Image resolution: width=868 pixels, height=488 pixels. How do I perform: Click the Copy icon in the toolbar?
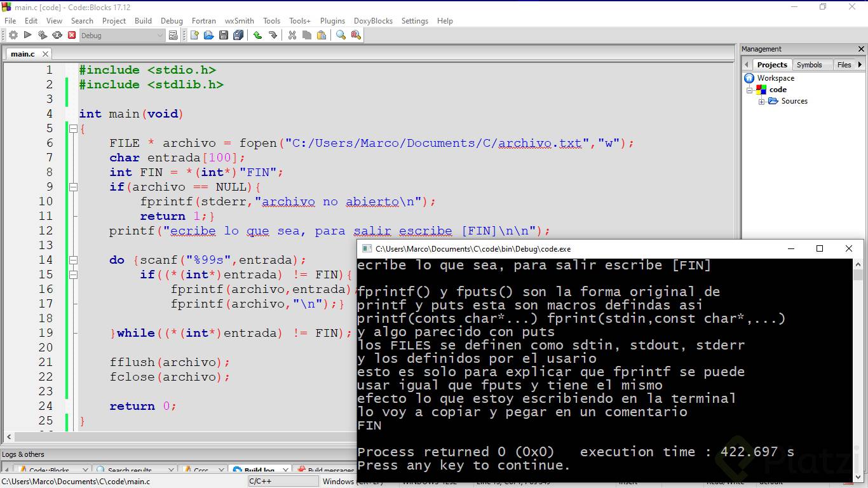coord(307,36)
